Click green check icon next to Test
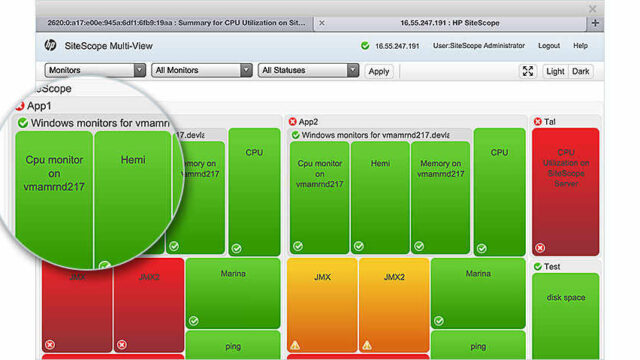This screenshot has height=360, width=640. click(538, 267)
